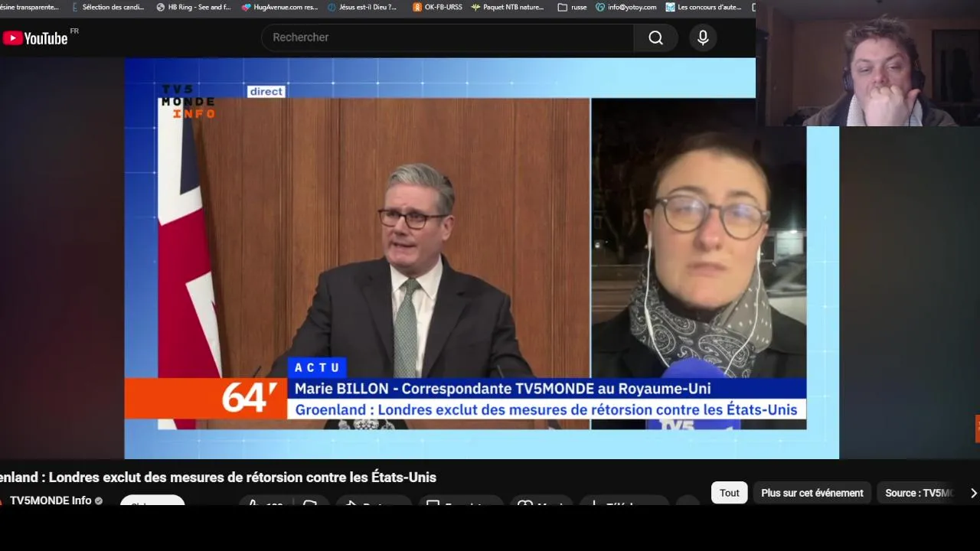
Task: Open the 'Paquet NTB nature...' bookmark
Action: click(508, 7)
